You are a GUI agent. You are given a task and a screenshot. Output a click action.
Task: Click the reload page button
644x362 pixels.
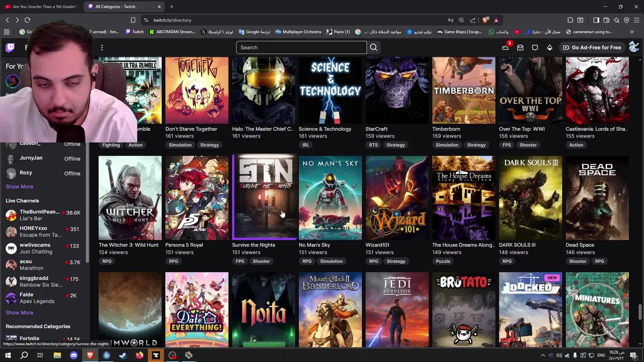point(27,20)
